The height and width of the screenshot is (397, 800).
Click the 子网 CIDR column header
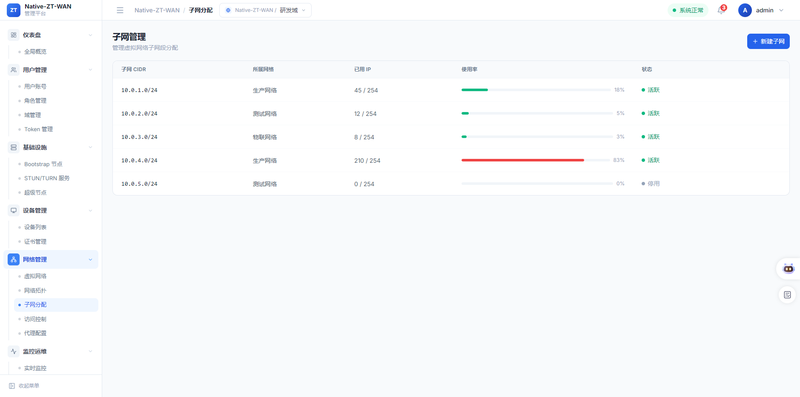click(134, 69)
